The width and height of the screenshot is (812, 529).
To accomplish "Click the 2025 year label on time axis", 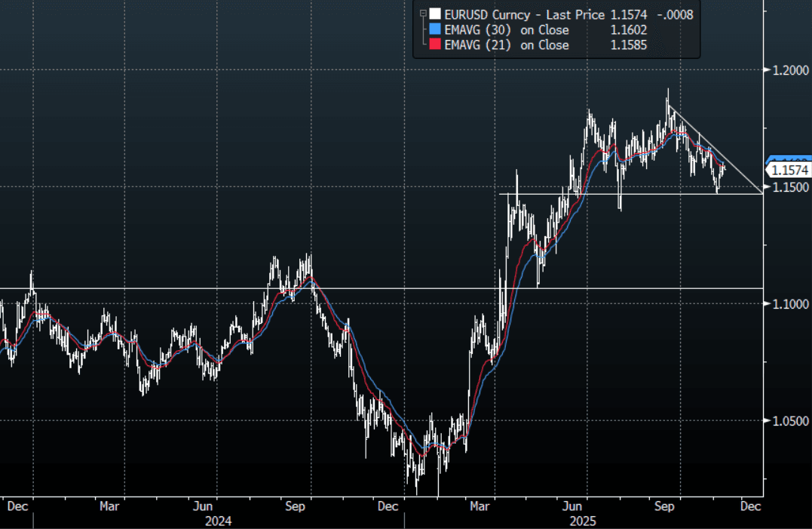I will (x=583, y=521).
